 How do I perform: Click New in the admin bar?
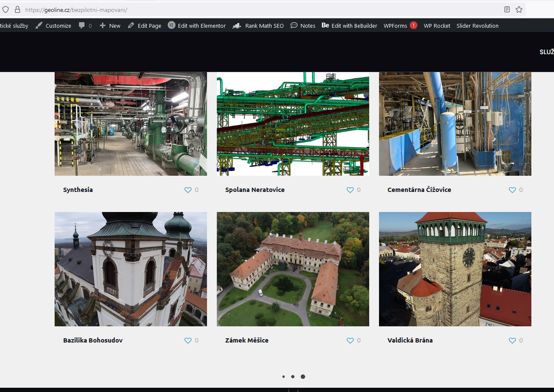tap(110, 26)
